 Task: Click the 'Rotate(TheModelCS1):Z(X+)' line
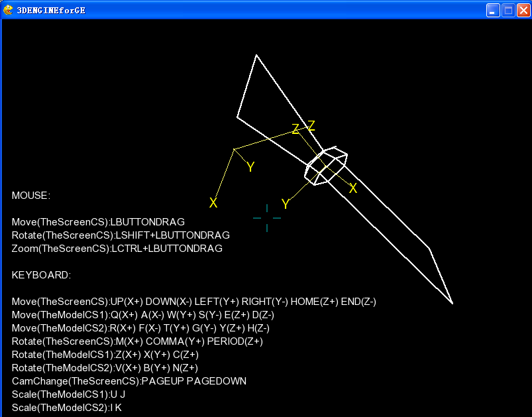105,355
